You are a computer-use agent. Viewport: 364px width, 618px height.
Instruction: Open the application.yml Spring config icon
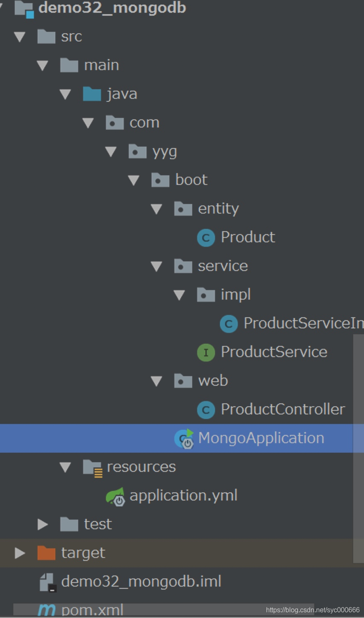tap(116, 496)
